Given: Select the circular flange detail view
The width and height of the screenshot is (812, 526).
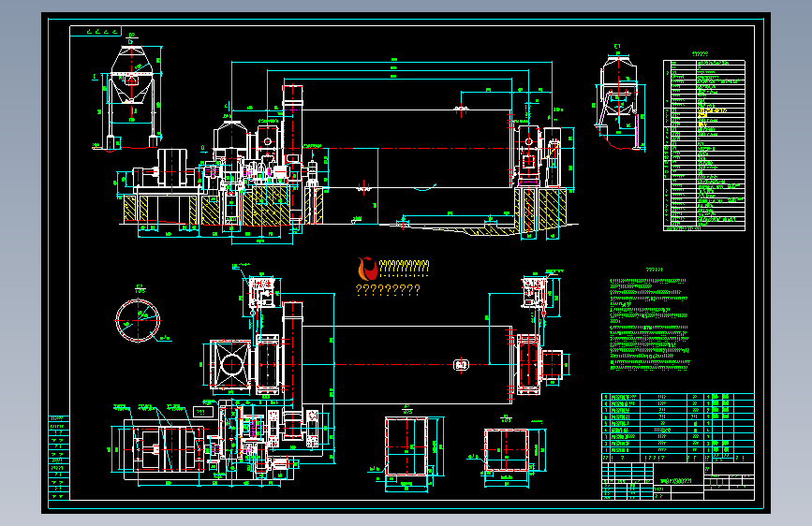Looking at the screenshot, I should pos(138,320).
